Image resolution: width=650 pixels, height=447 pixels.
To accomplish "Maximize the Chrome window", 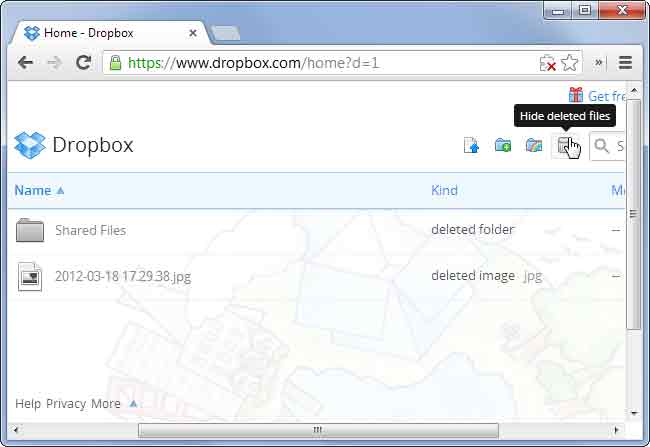I will (x=585, y=10).
